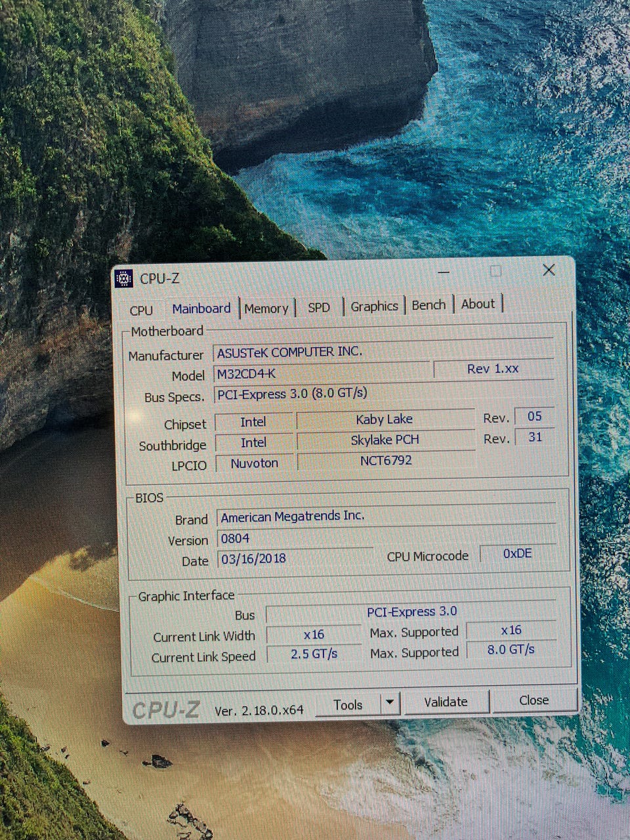Switch to the CPU tab

click(x=141, y=310)
